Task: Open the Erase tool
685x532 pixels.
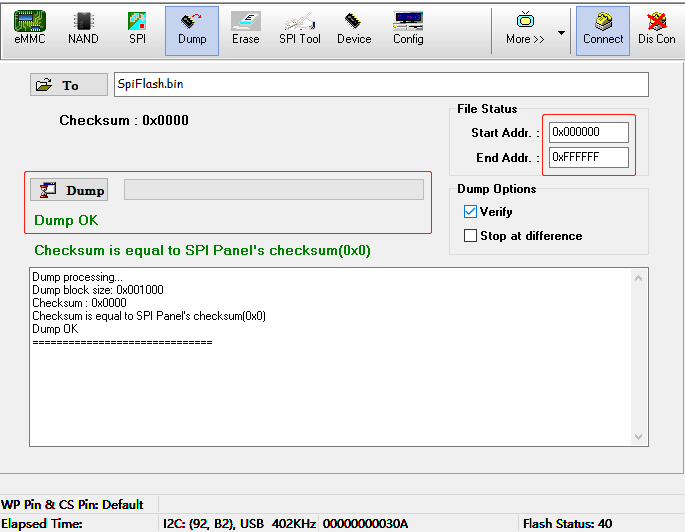Action: (x=246, y=29)
